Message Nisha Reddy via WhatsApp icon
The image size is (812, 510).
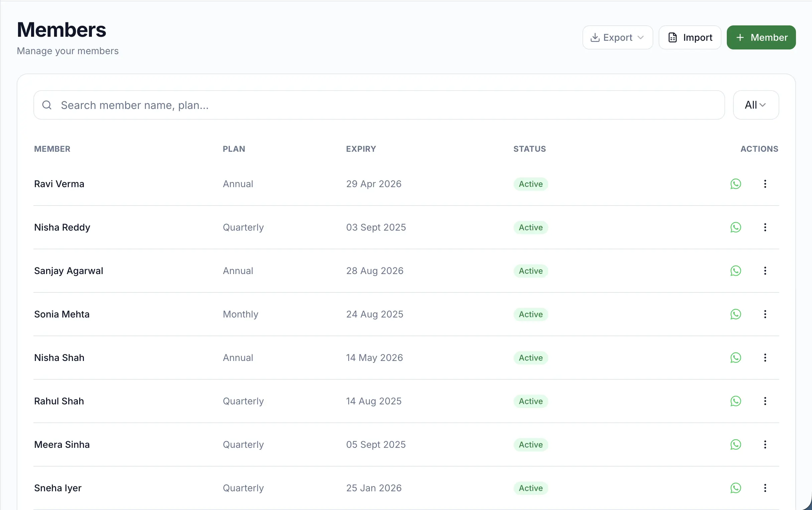(x=735, y=227)
